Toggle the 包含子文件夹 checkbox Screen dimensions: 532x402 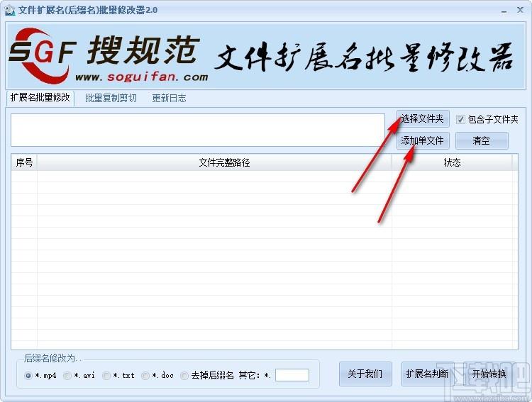point(460,119)
